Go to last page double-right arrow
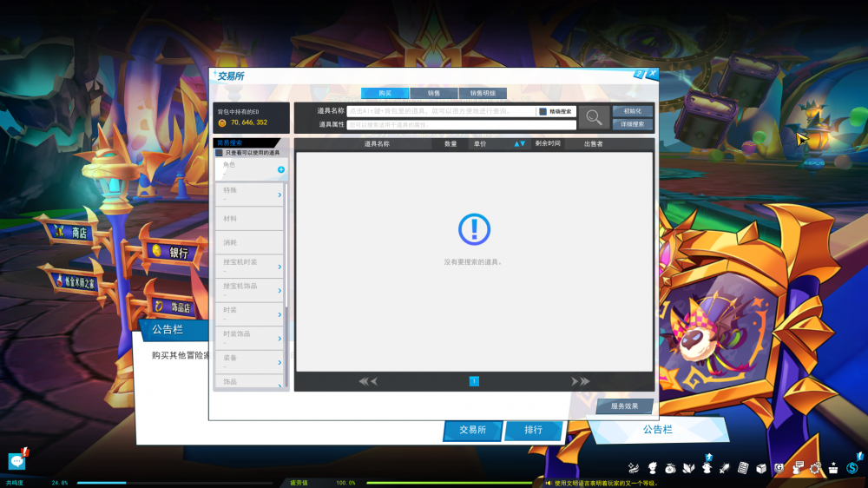 585,381
